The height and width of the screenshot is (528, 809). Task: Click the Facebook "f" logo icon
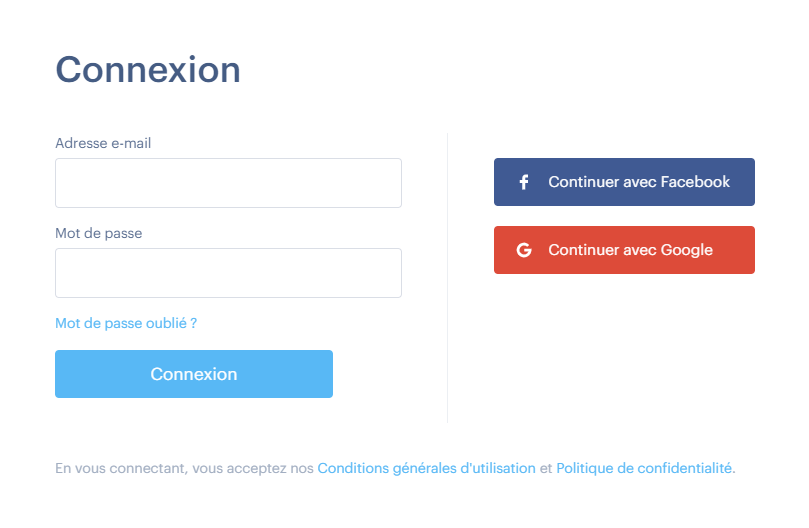523,183
